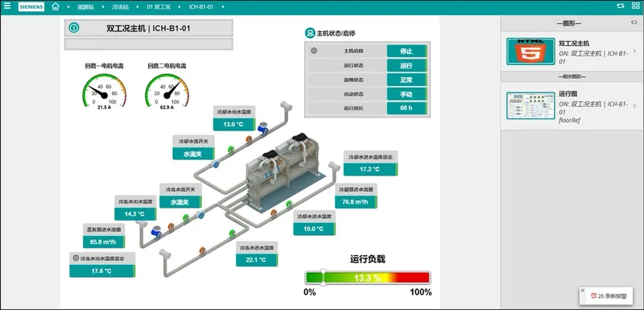The height and width of the screenshot is (310, 644).
Task: Click 10.0 °C cooling inlet value
Action: pos(314,229)
